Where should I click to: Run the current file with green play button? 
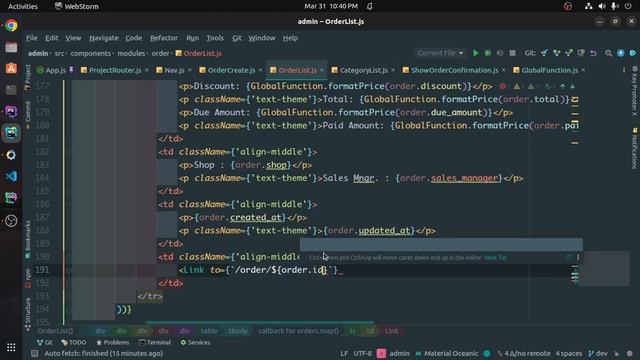[x=476, y=53]
